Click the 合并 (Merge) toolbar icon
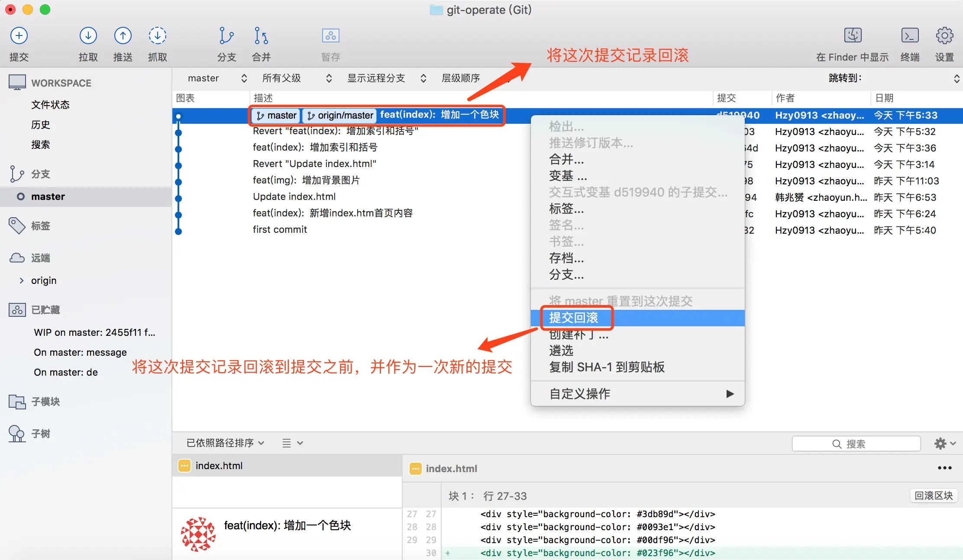The image size is (963, 560). 261,35
